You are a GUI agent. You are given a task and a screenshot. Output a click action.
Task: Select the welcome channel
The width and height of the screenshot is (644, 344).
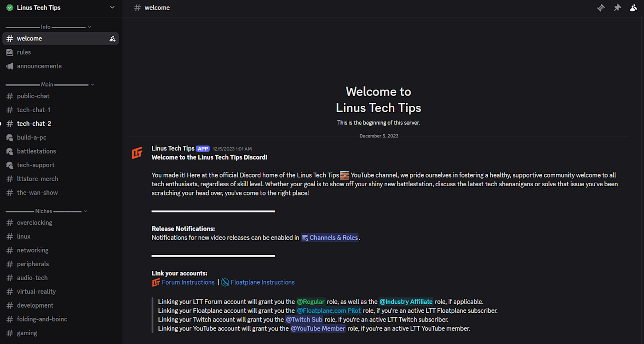(61, 39)
